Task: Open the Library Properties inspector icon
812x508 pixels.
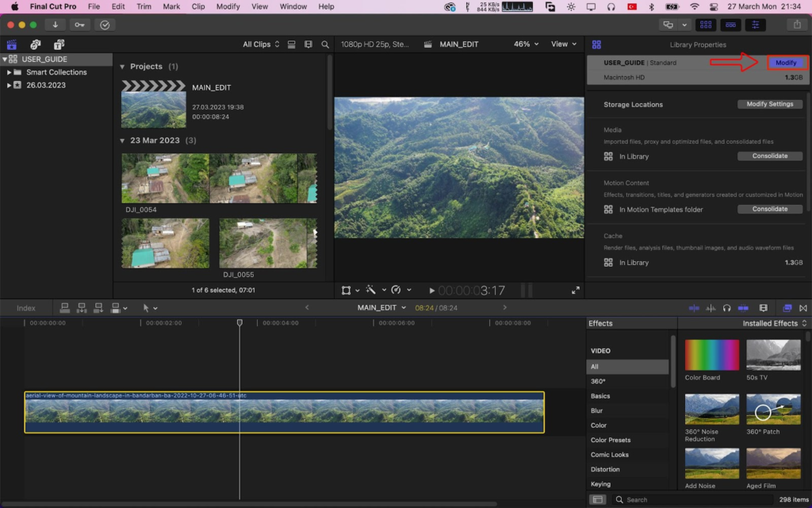Action: [596, 44]
